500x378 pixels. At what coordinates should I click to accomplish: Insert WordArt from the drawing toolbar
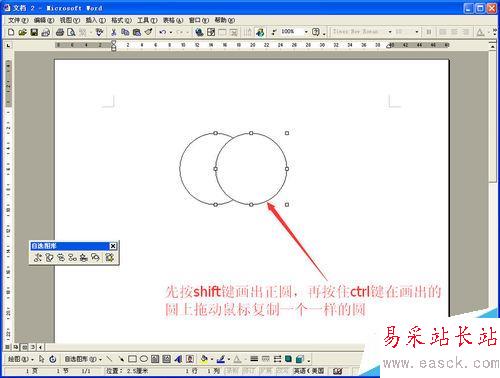pyautogui.click(x=178, y=359)
